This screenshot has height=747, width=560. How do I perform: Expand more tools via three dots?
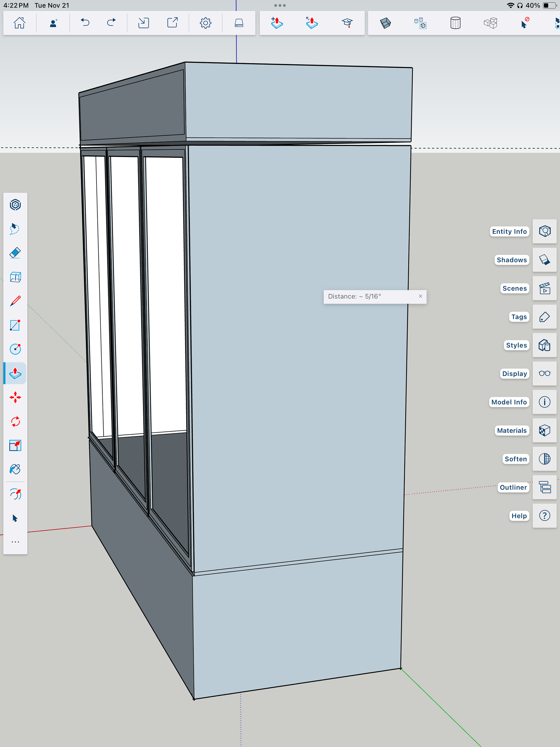[15, 542]
